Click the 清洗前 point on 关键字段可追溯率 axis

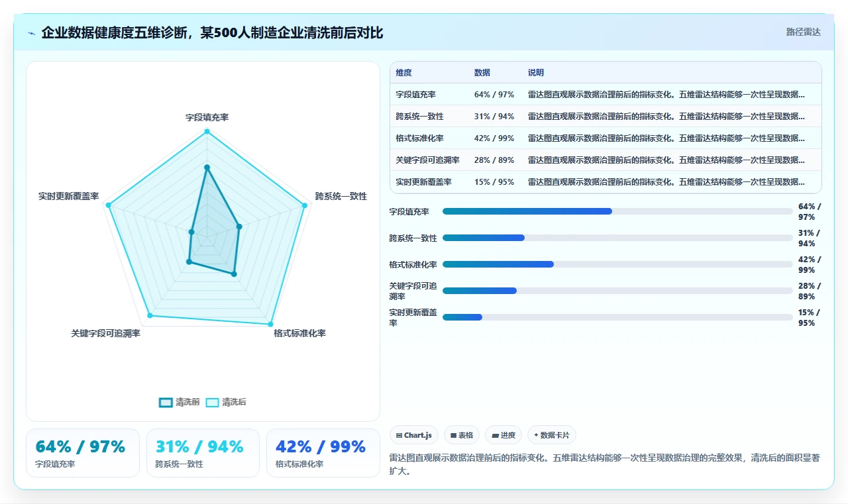(189, 262)
